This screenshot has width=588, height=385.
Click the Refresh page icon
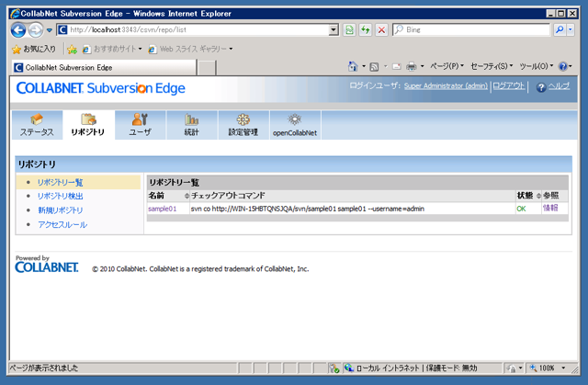tap(366, 29)
